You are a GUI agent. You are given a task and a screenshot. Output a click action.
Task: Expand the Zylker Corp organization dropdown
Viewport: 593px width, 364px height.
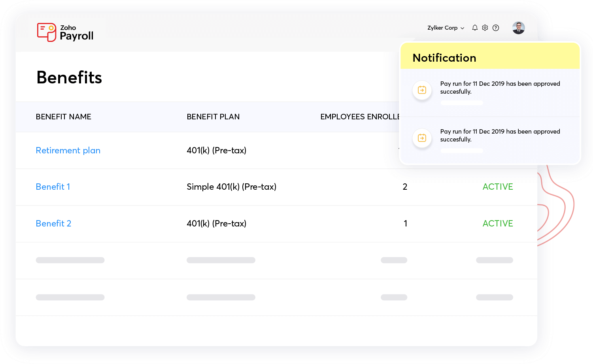[446, 28]
